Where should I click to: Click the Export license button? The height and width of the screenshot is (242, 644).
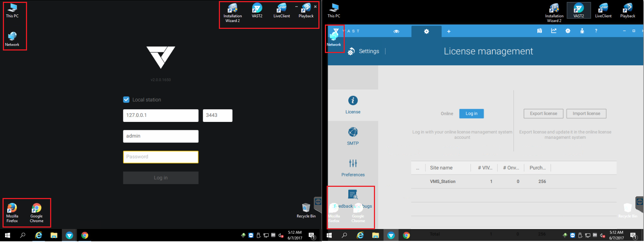543,114
